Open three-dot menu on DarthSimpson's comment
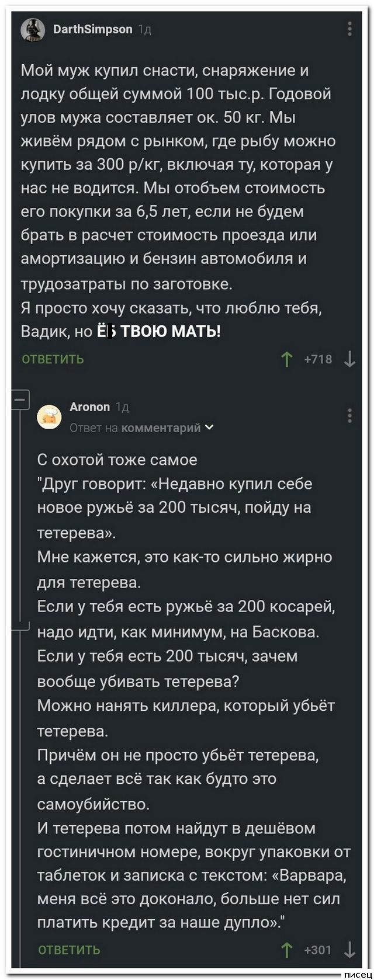This screenshot has width=374, height=980. click(x=349, y=29)
